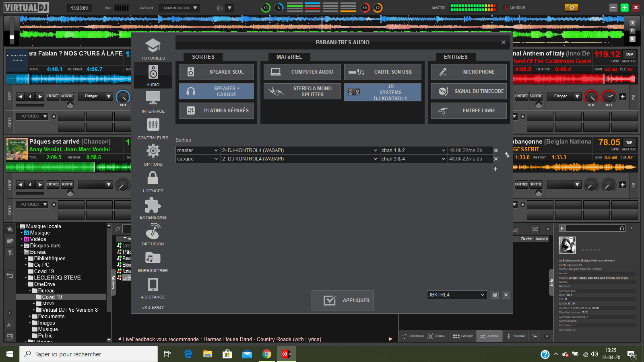Open the Contrôleurs settings section
Screen dimensions: 644x362
pyautogui.click(x=153, y=129)
